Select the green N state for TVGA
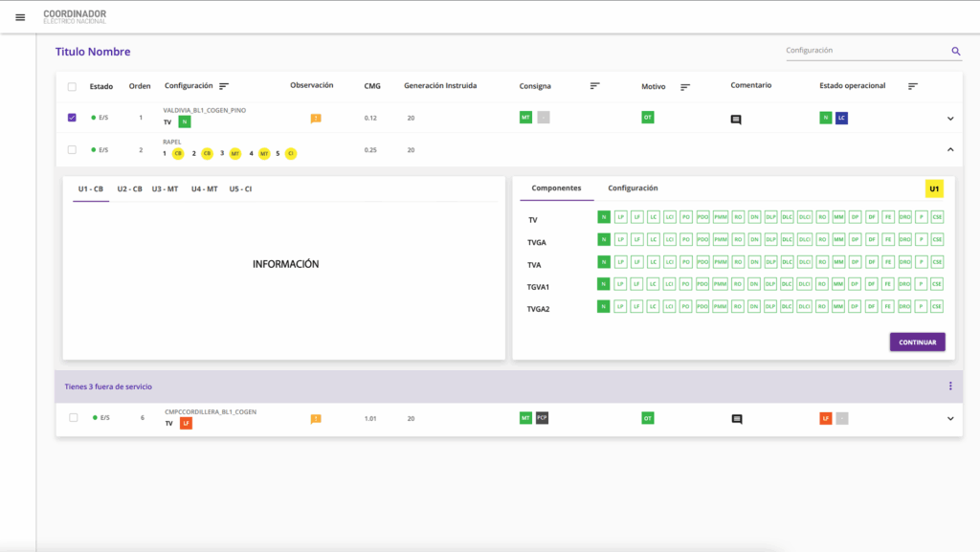The width and height of the screenshot is (980, 552). [x=603, y=239]
